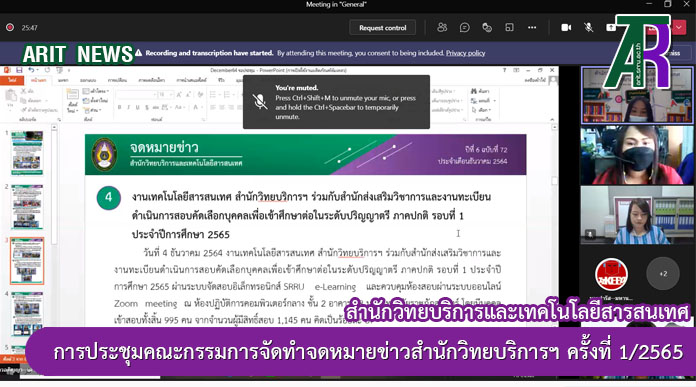Show the +2 additional participants
This screenshot has width=696, height=387.
663,274
